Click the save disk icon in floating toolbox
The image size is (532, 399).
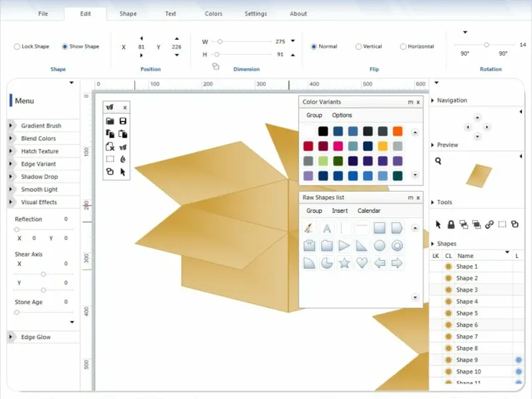click(x=123, y=121)
